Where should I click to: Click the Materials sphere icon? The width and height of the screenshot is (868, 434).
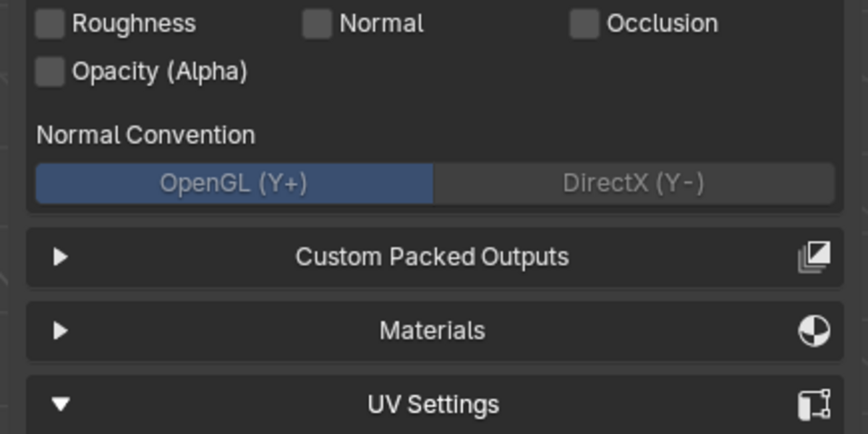pos(814,331)
